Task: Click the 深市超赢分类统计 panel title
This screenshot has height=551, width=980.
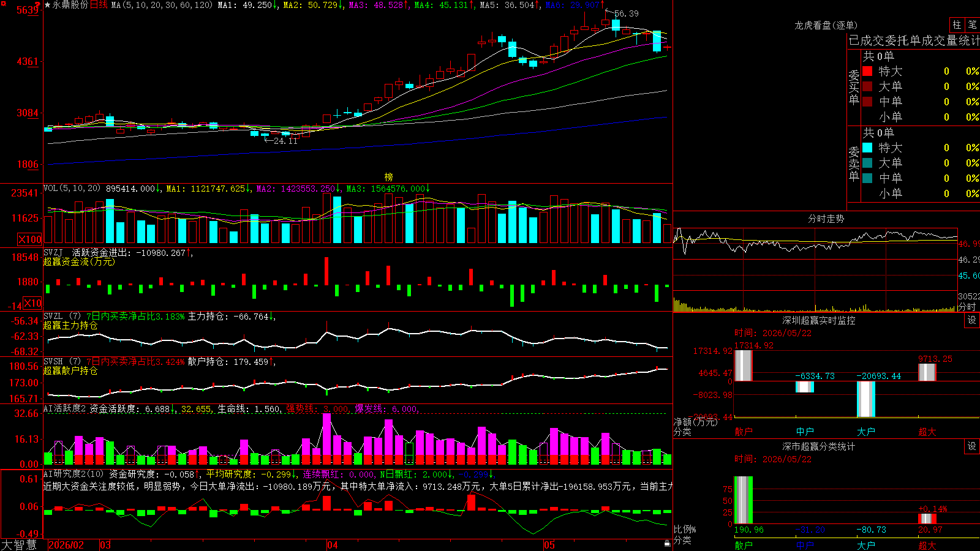Action: tap(819, 446)
